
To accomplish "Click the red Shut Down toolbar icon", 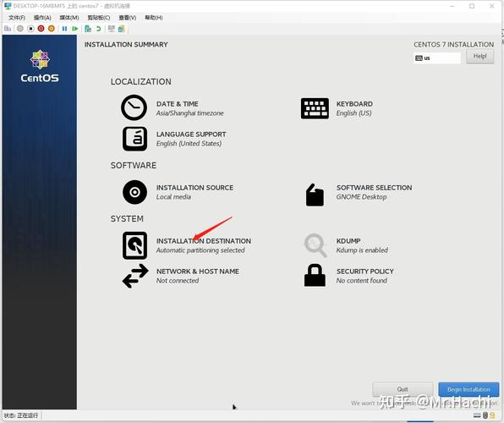I will coord(41,29).
